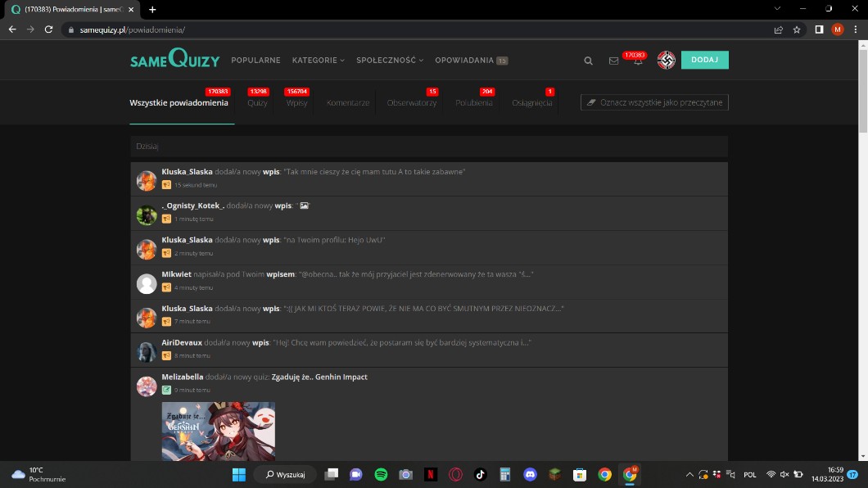The width and height of the screenshot is (868, 488).
Task: Bookmark this page with the star icon
Action: (797, 29)
